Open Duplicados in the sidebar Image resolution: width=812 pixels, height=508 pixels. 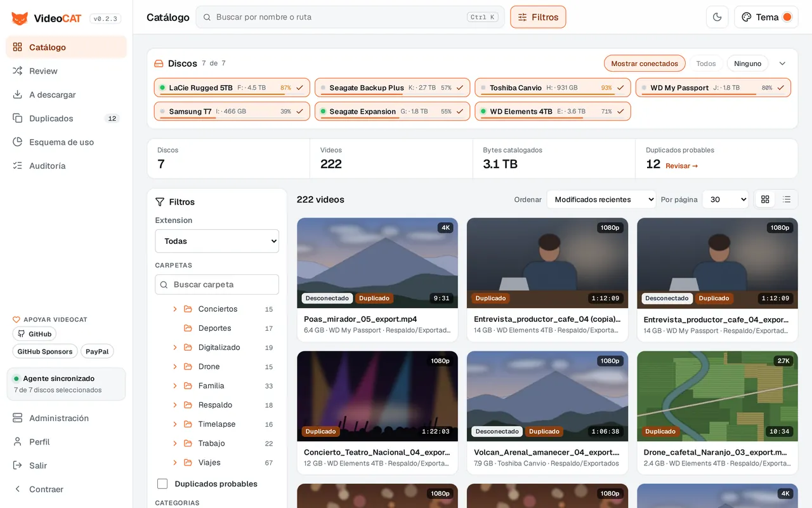point(67,118)
